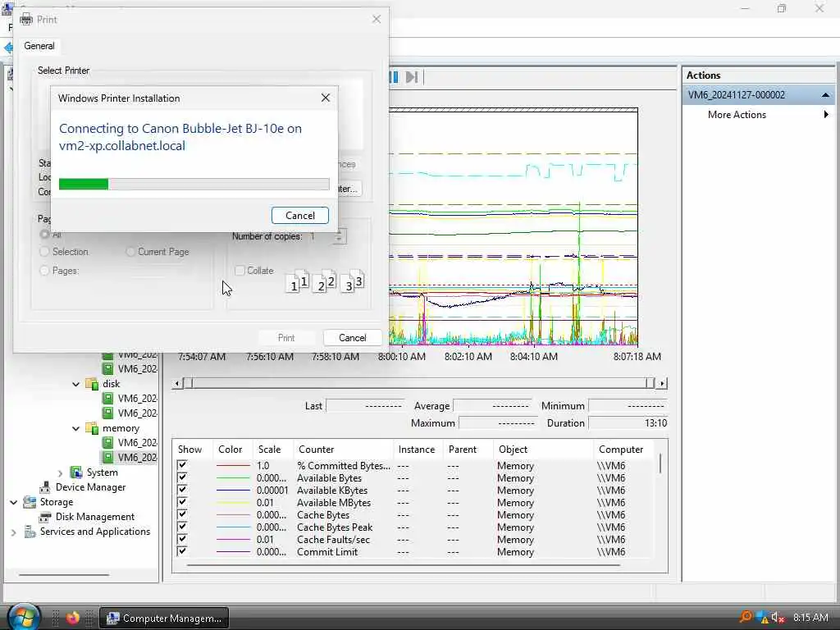Image resolution: width=840 pixels, height=630 pixels.
Task: Select the Pages radio button
Action: click(44, 271)
